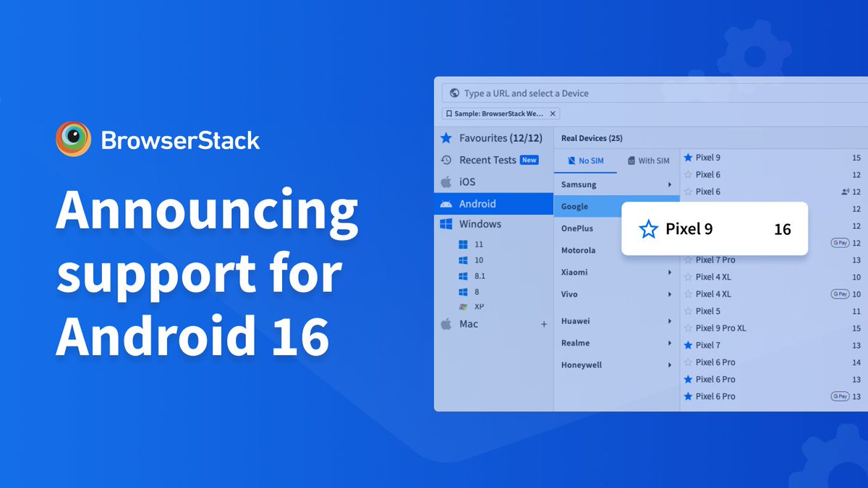The width and height of the screenshot is (868, 488).
Task: Favourite the Pixel 4 XL with GPay badge
Action: pos(688,294)
